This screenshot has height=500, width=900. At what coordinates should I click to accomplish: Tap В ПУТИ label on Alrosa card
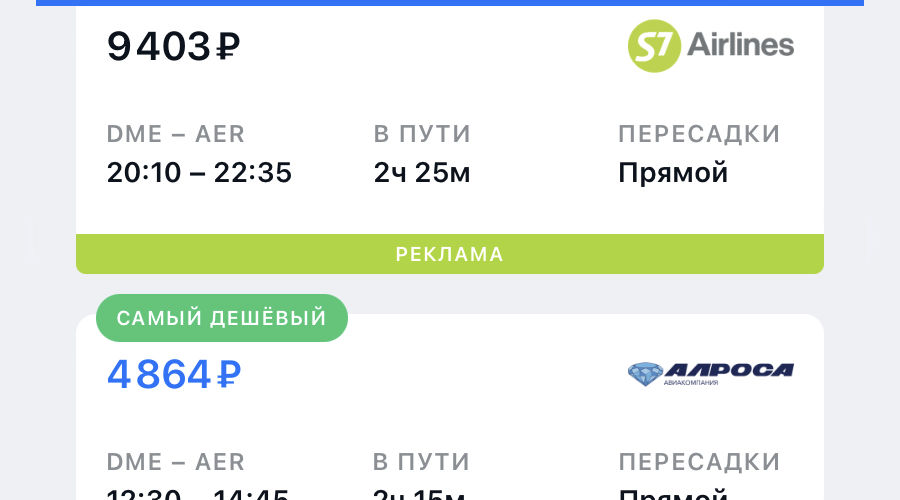pos(422,462)
